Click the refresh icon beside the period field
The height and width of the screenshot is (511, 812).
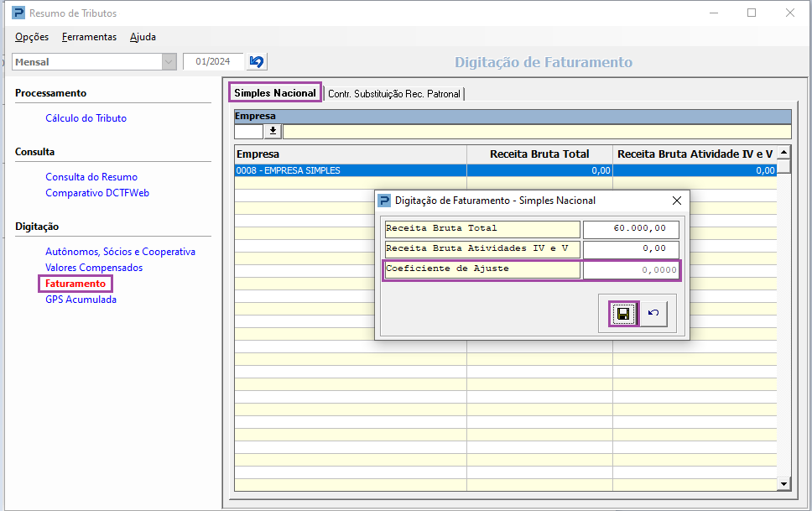pyautogui.click(x=257, y=62)
